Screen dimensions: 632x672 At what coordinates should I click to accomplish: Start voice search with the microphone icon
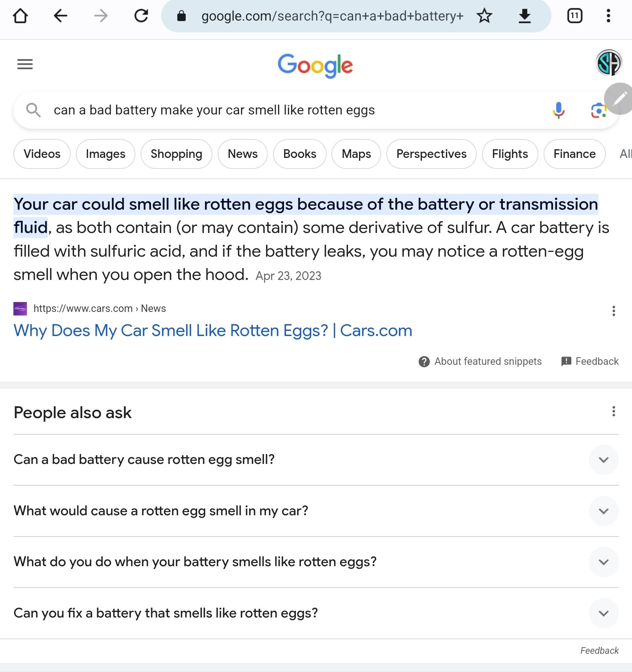(559, 111)
